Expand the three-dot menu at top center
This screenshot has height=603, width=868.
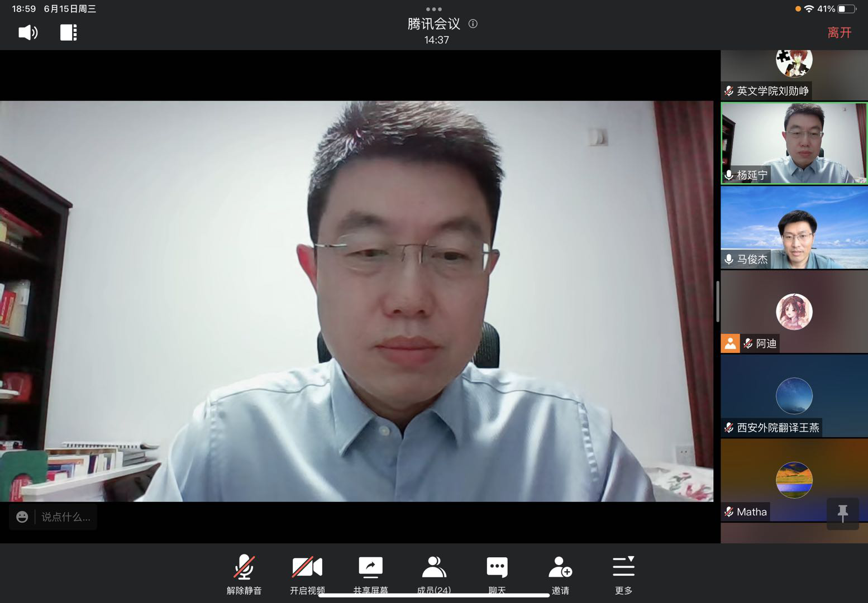pyautogui.click(x=434, y=9)
